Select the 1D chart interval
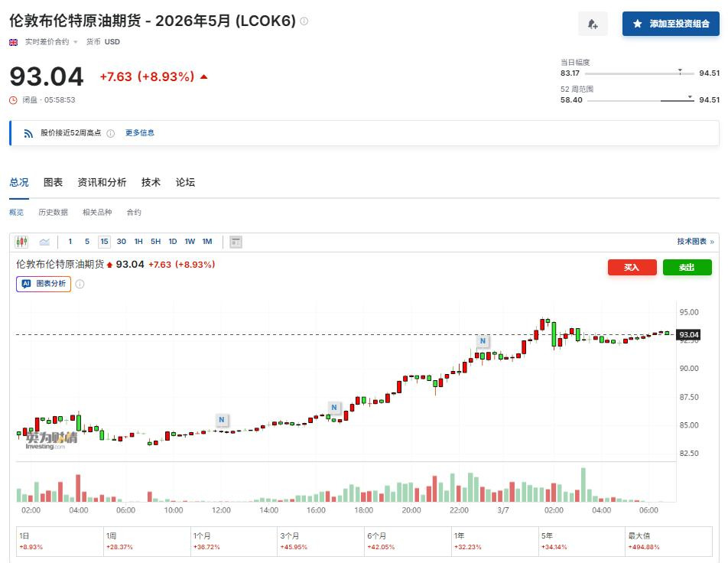This screenshot has width=728, height=563. click(173, 242)
